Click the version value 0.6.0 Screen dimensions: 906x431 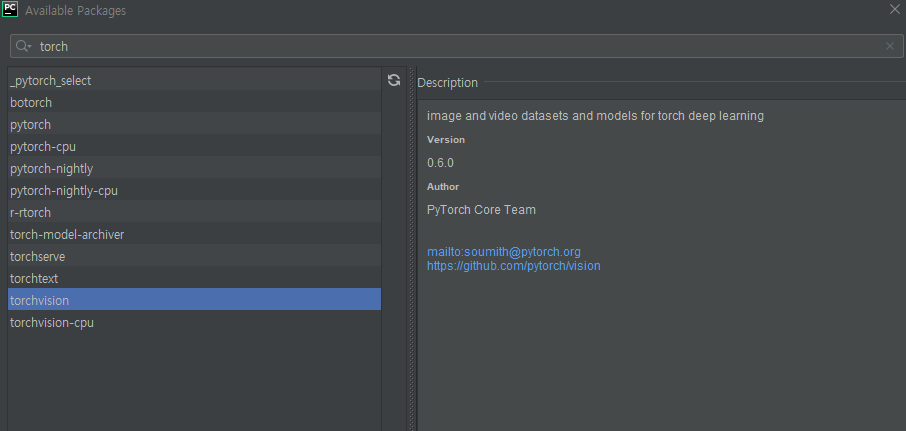(440, 163)
